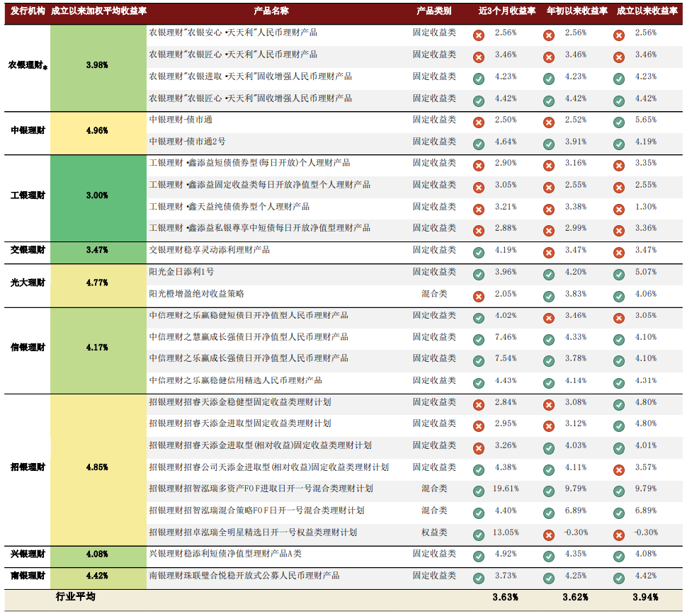Click 混合类 category in 阳光橙增盈 row
Screen dimensions: 687x616
tap(433, 294)
